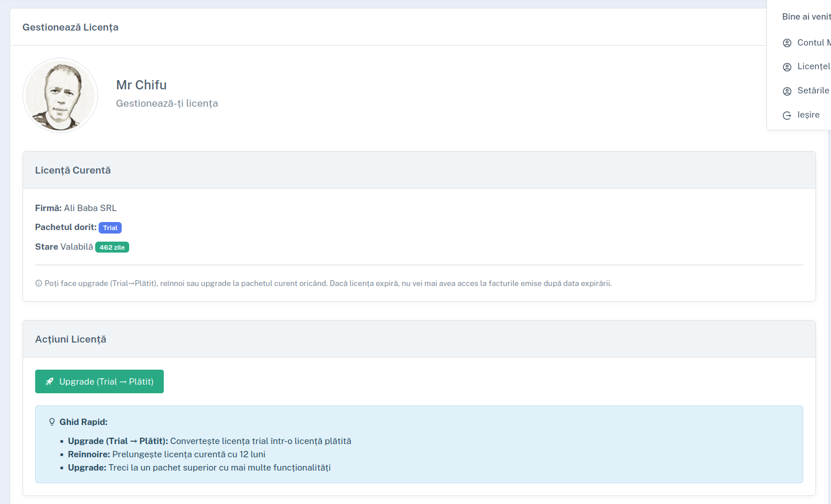Click the Acțiuni Licență panel header
Viewport: 831px width, 504px height.
coord(70,339)
